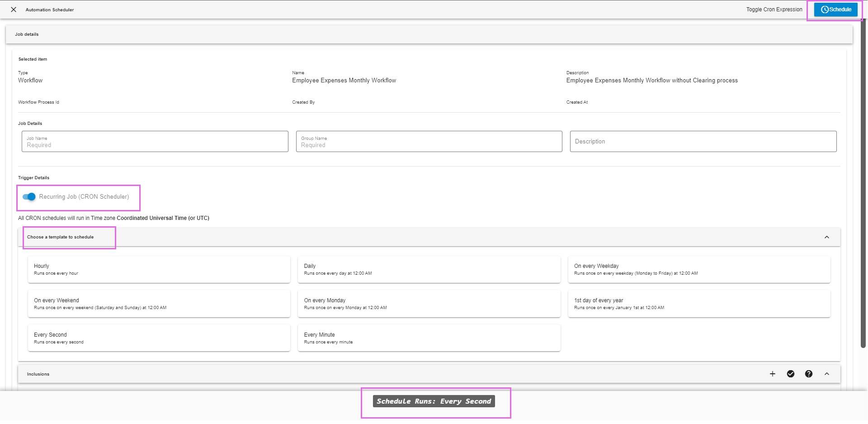The width and height of the screenshot is (868, 424).
Task: Click the 'Employee Expenses Monthly Workflow' name text
Action: (x=344, y=81)
